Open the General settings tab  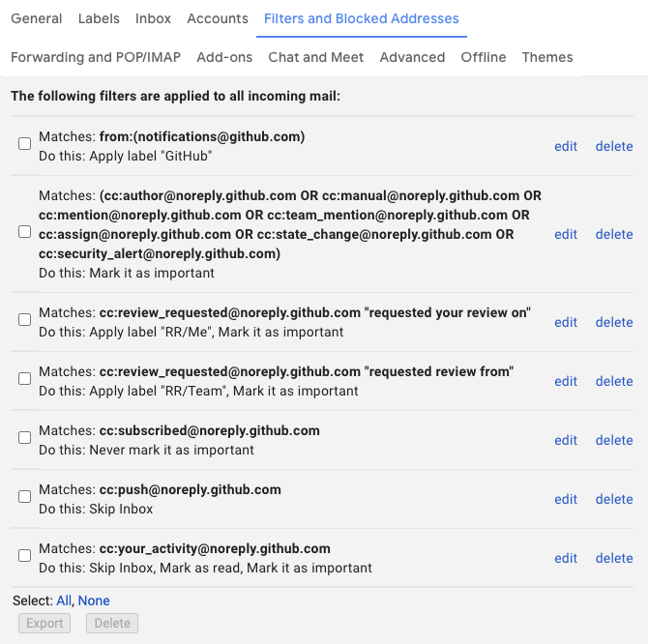point(36,18)
